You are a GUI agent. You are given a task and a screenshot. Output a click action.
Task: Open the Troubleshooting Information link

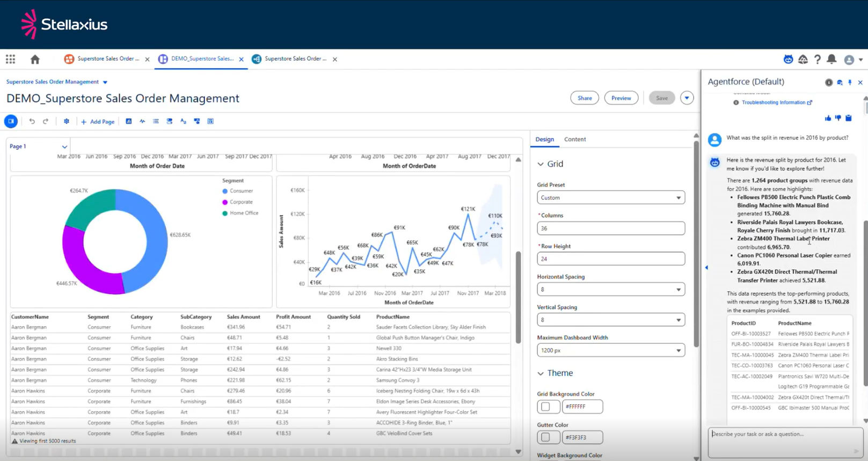(774, 103)
